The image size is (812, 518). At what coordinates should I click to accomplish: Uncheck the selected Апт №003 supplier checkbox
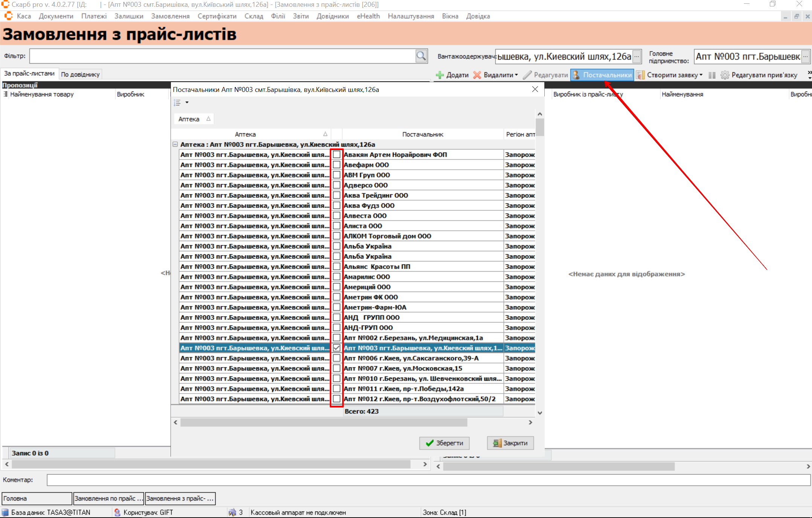coord(337,348)
